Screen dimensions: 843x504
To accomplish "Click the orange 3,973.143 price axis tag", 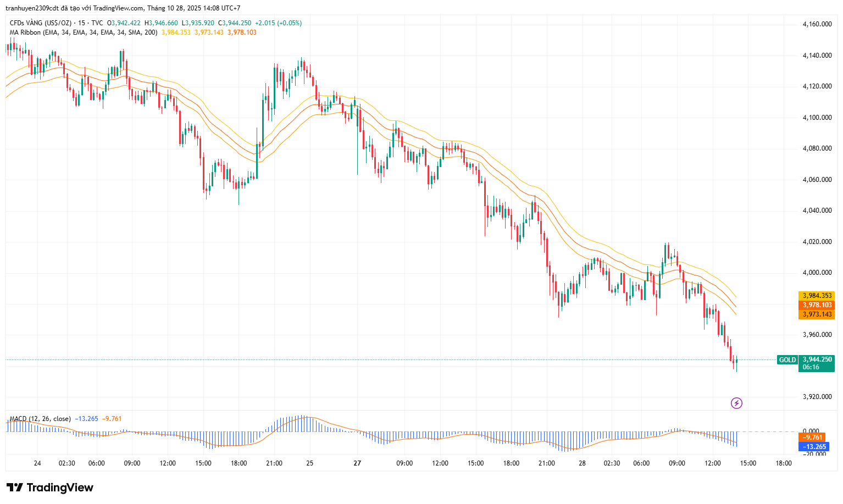I will tap(817, 314).
